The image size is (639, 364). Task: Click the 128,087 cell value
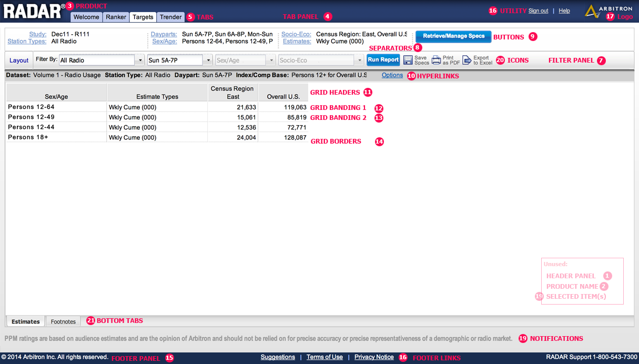(295, 137)
